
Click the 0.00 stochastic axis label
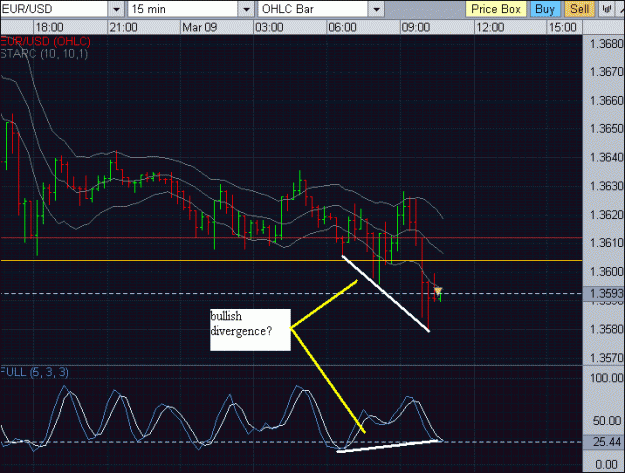pos(607,465)
